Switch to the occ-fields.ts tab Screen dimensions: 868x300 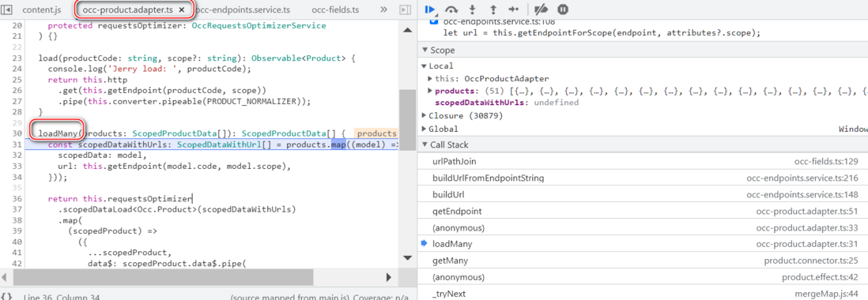[x=335, y=10]
